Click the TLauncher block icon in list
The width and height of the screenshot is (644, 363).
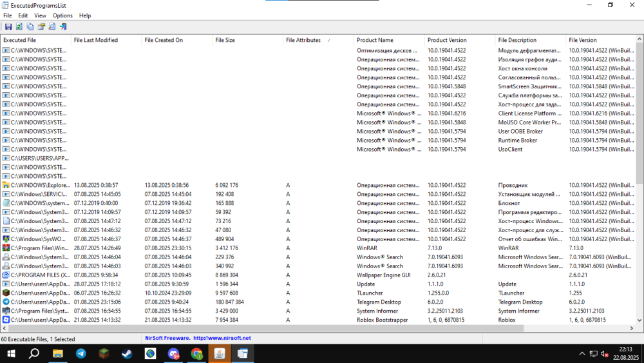coord(6,293)
